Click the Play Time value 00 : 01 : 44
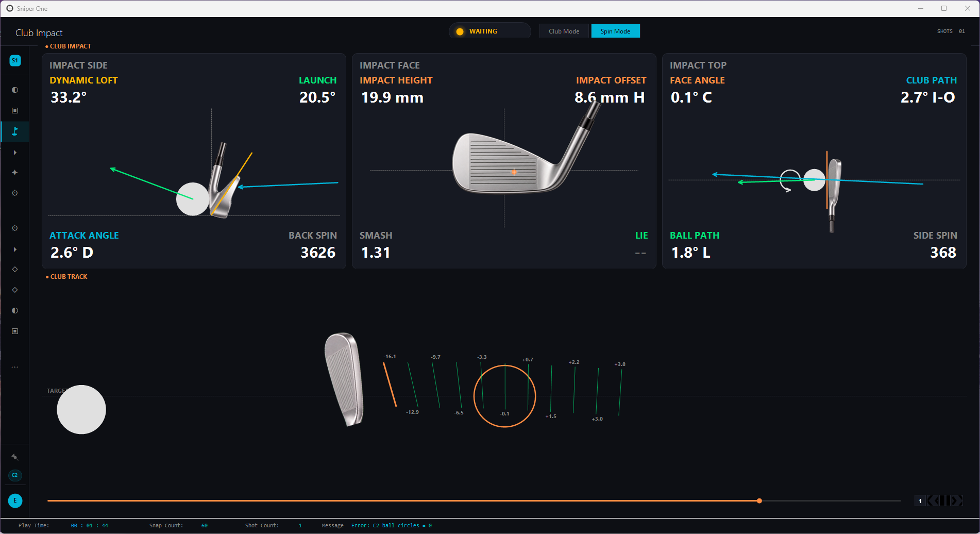This screenshot has width=980, height=534. tap(90, 526)
